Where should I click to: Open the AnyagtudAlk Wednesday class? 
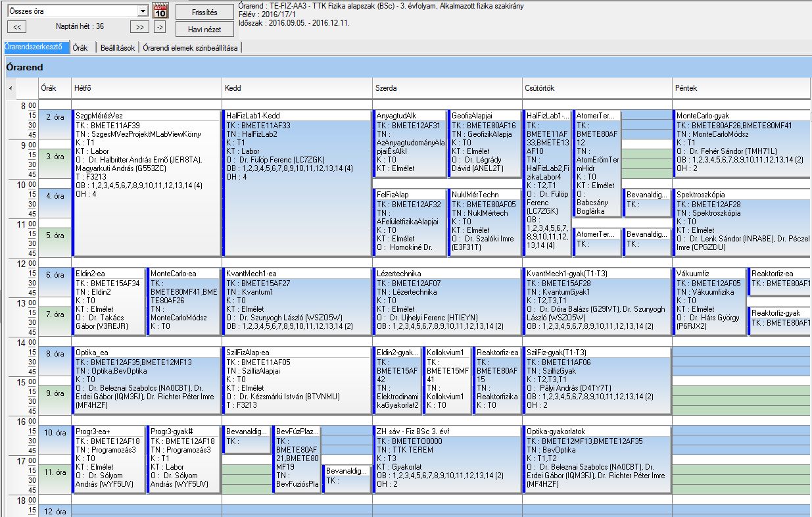(x=410, y=144)
